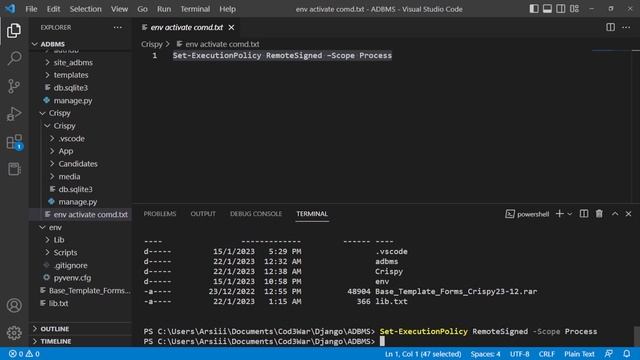This screenshot has height=360, width=640.
Task: Toggle the secondary side bar layout icon
Action: coord(561,9)
